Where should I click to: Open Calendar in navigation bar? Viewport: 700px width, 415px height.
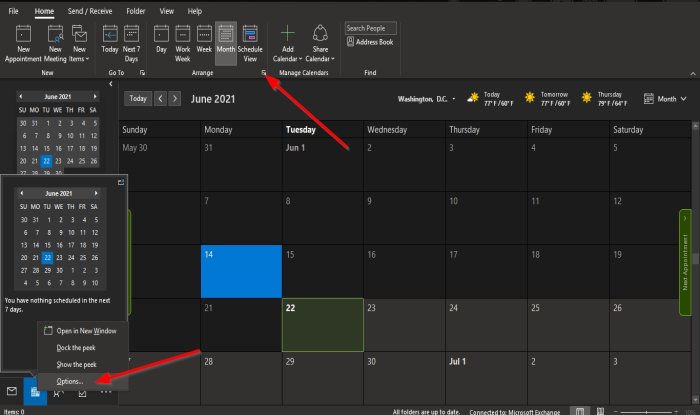pos(35,391)
